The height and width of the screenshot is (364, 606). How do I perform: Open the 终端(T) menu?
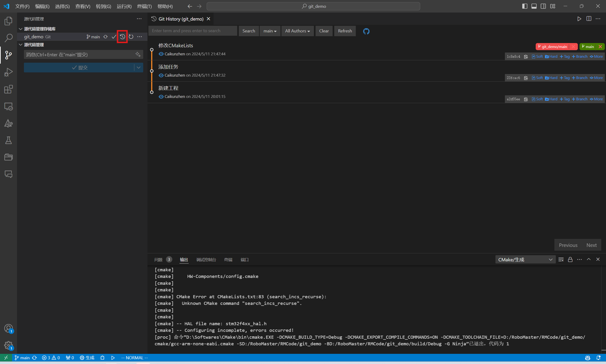144,6
